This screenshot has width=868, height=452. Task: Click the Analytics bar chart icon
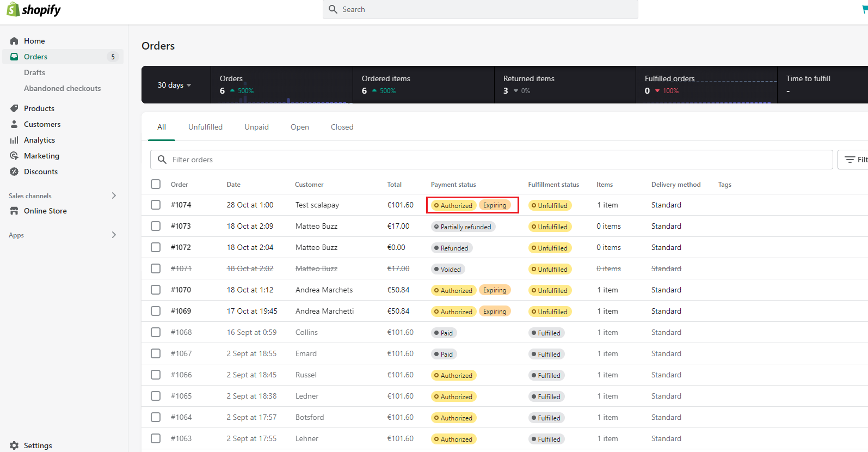14,140
